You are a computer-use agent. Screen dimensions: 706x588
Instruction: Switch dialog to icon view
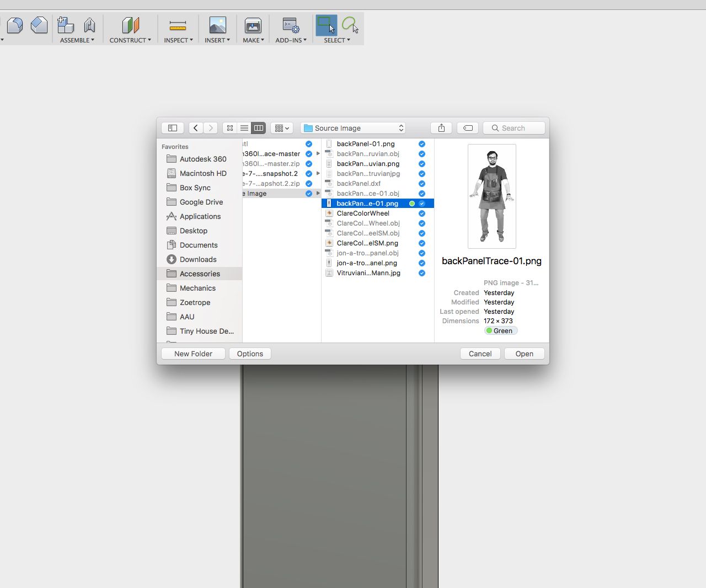(x=230, y=128)
